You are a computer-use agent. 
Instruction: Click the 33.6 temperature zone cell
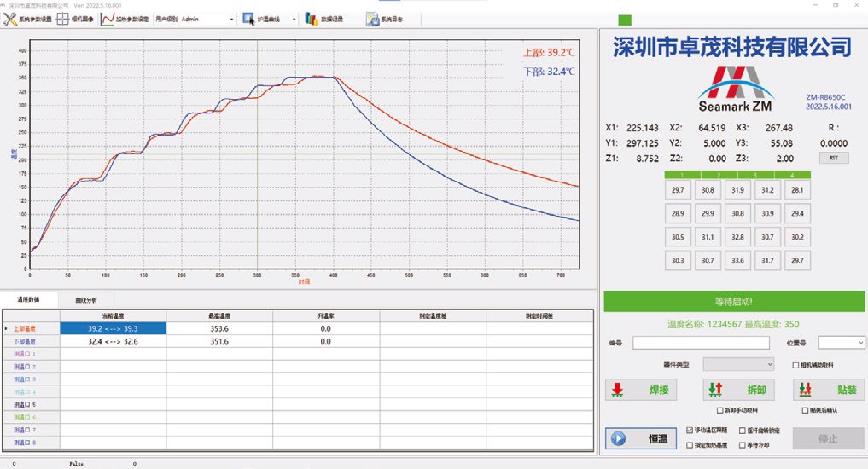[x=737, y=261]
